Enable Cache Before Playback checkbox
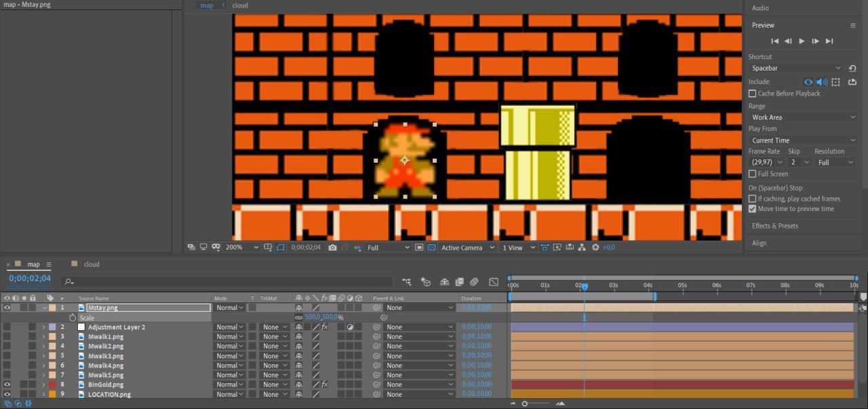The image size is (868, 409). point(752,94)
